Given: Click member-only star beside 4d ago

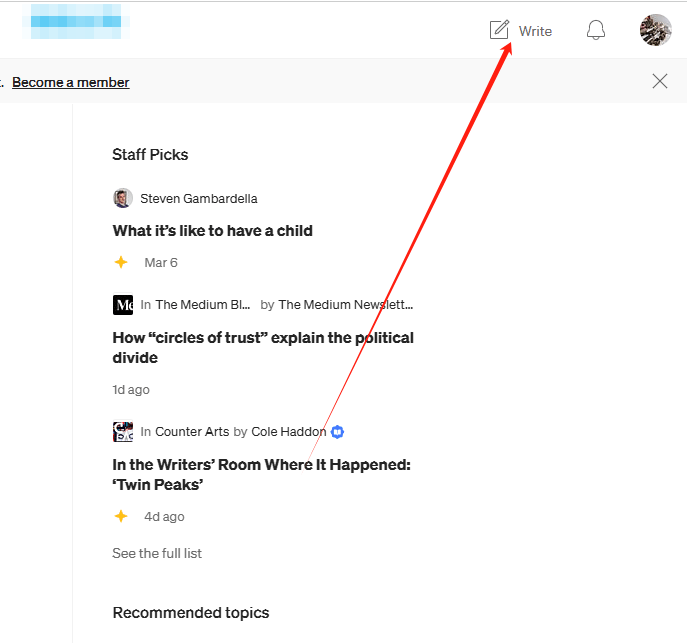Looking at the screenshot, I should click(121, 516).
